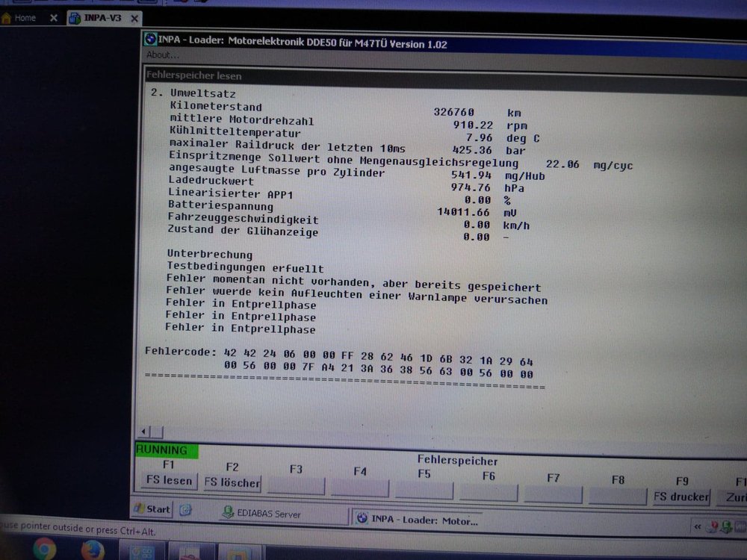Close the INPA-V3 tab
The width and height of the screenshot is (747, 560).
132,18
